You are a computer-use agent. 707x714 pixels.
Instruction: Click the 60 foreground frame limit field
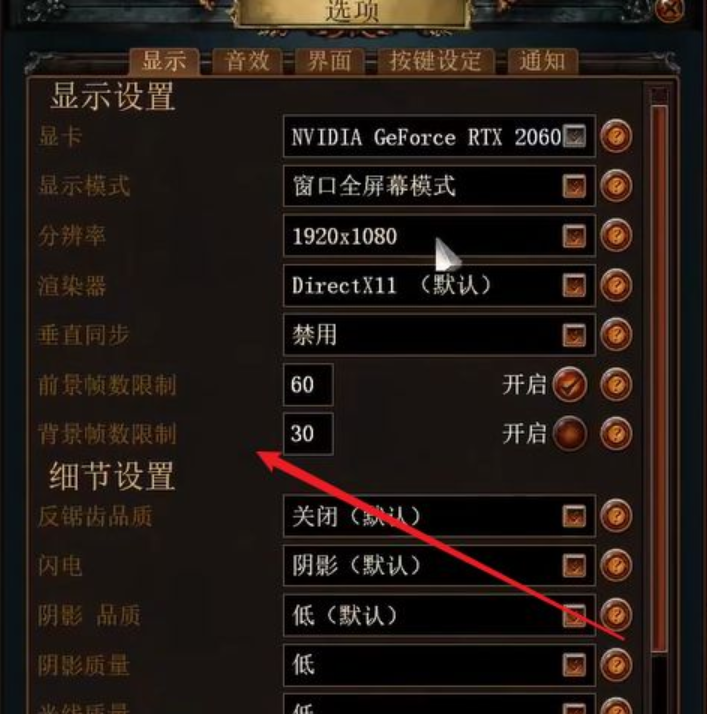pyautogui.click(x=308, y=385)
